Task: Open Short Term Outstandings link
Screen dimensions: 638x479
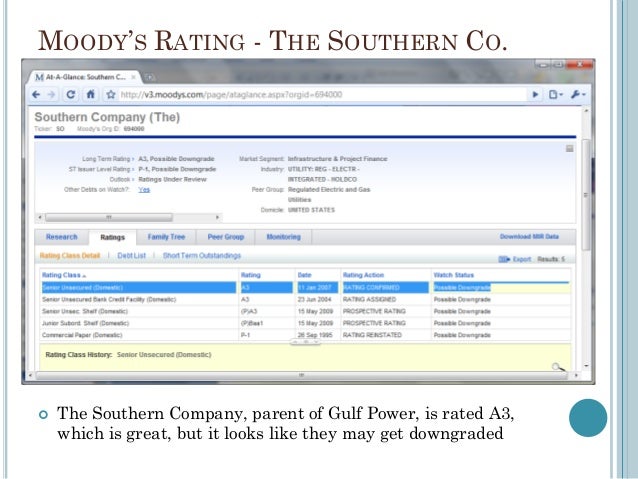Action: tap(202, 256)
